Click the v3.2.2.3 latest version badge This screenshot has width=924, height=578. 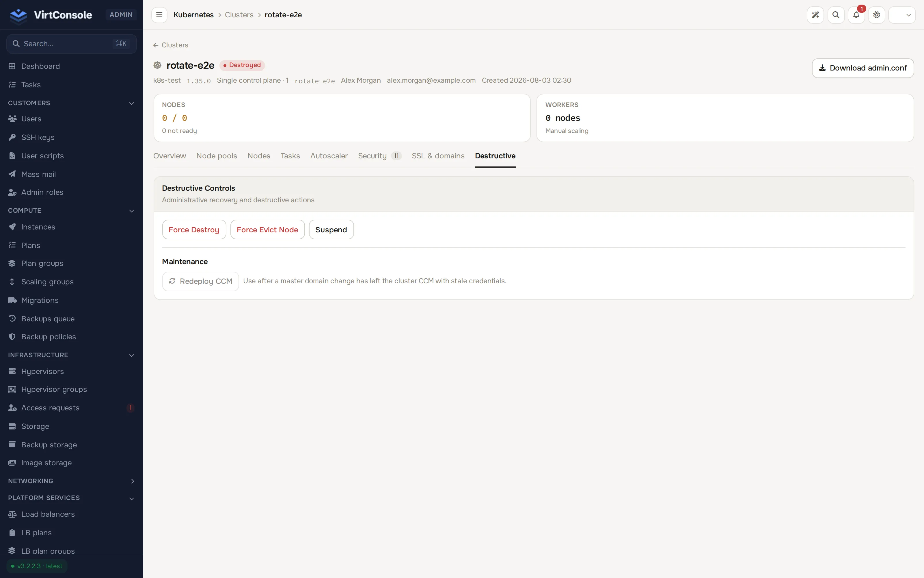point(37,566)
